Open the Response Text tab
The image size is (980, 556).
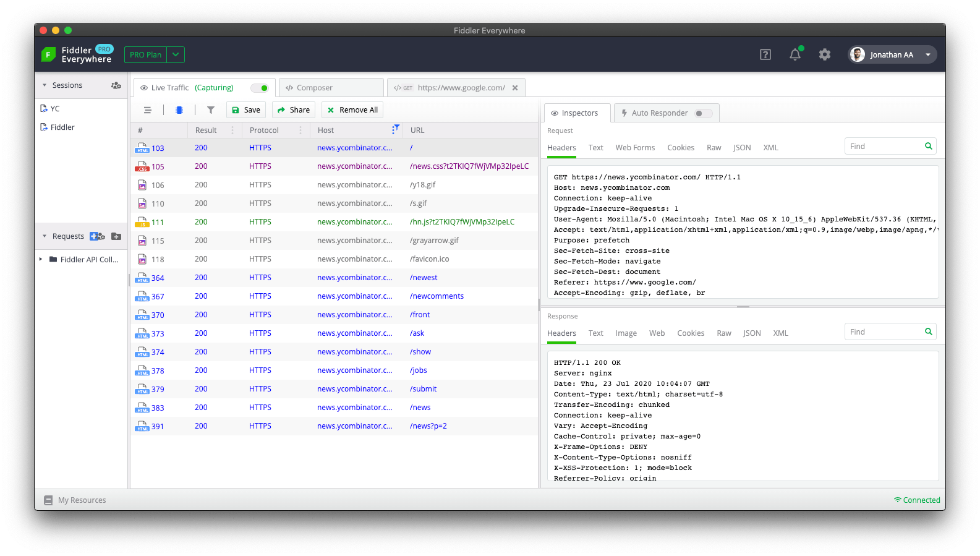click(596, 333)
